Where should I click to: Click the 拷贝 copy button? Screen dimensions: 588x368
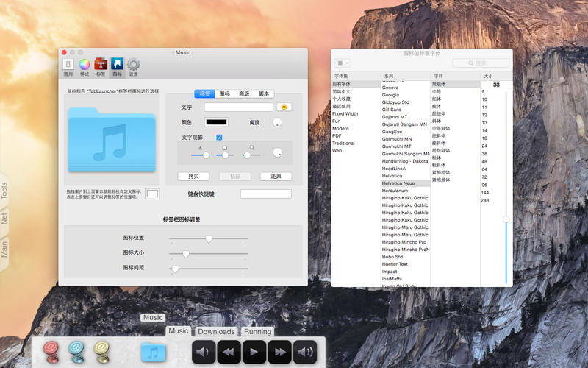[x=193, y=176]
